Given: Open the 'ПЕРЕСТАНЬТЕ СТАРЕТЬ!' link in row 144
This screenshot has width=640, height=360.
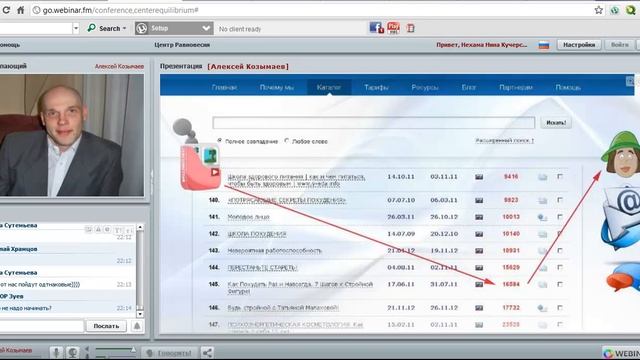Looking at the screenshot, I should pos(262,268).
